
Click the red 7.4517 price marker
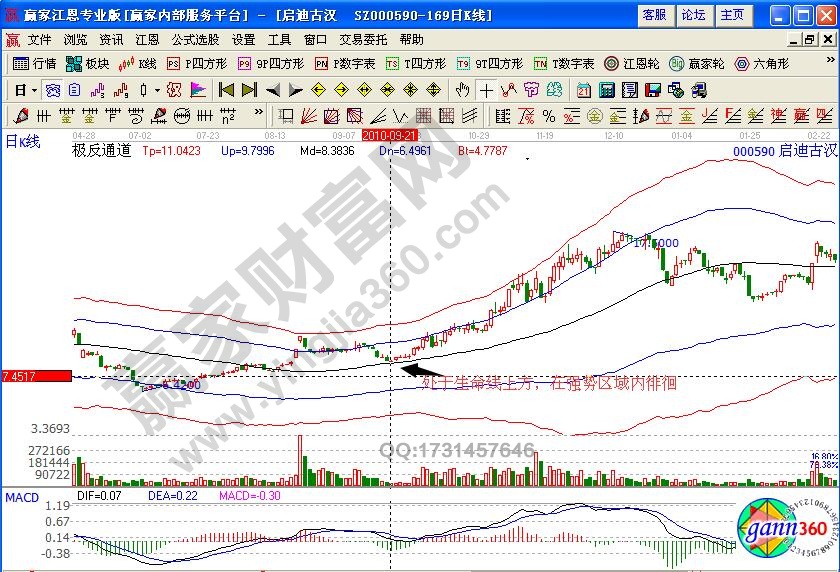(x=36, y=376)
